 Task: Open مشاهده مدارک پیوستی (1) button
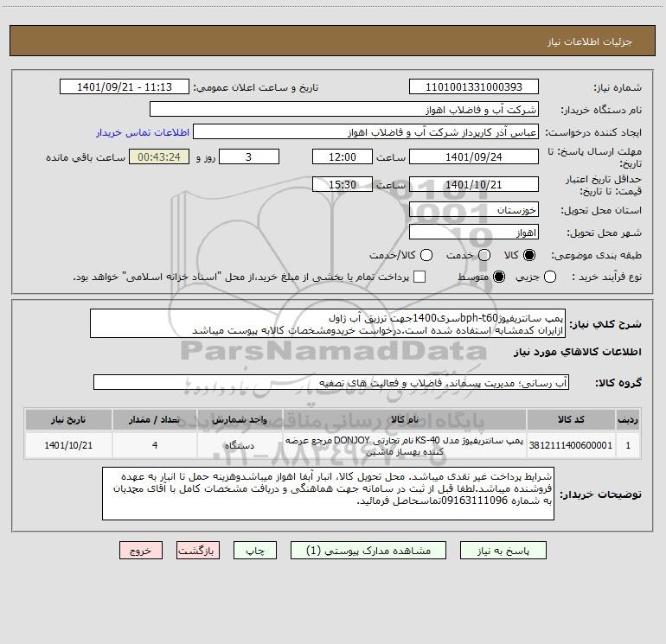[368, 551]
